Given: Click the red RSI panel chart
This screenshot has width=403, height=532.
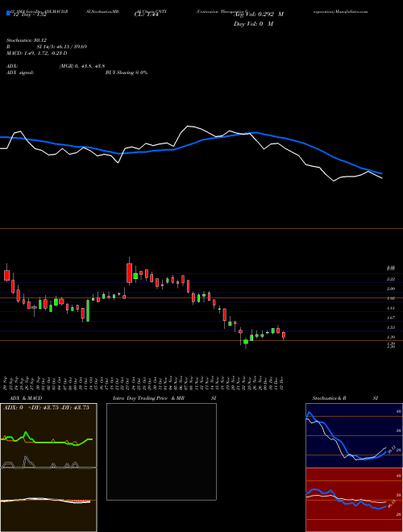Looking at the screenshot, I should point(354,500).
